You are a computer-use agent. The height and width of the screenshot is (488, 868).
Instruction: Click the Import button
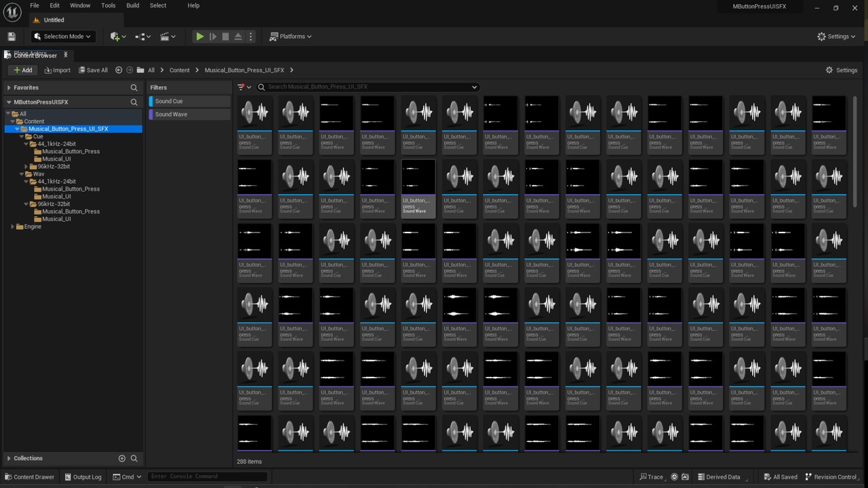(x=57, y=70)
